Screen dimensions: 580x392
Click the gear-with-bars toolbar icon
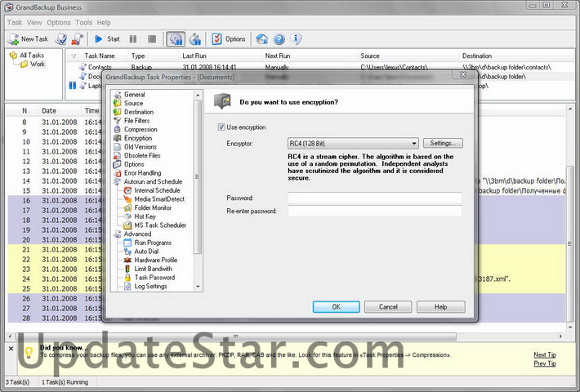pos(176,39)
